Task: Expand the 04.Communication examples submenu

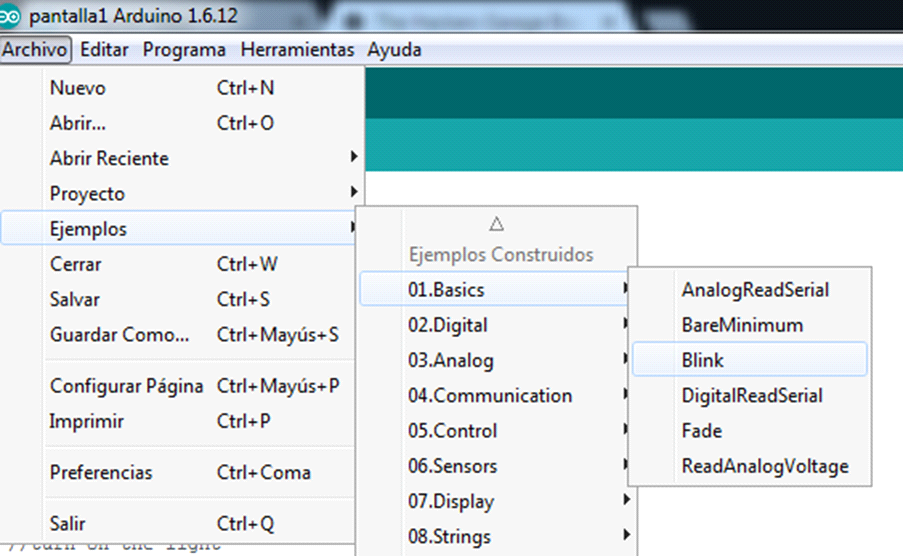Action: point(490,396)
